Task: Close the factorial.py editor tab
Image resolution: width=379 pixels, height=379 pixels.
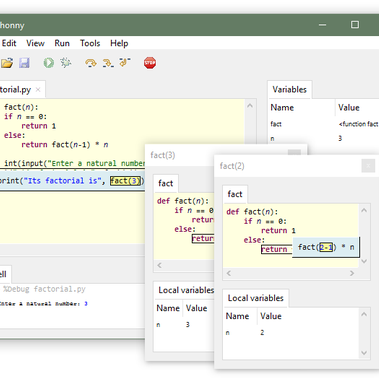Action: click(38, 90)
